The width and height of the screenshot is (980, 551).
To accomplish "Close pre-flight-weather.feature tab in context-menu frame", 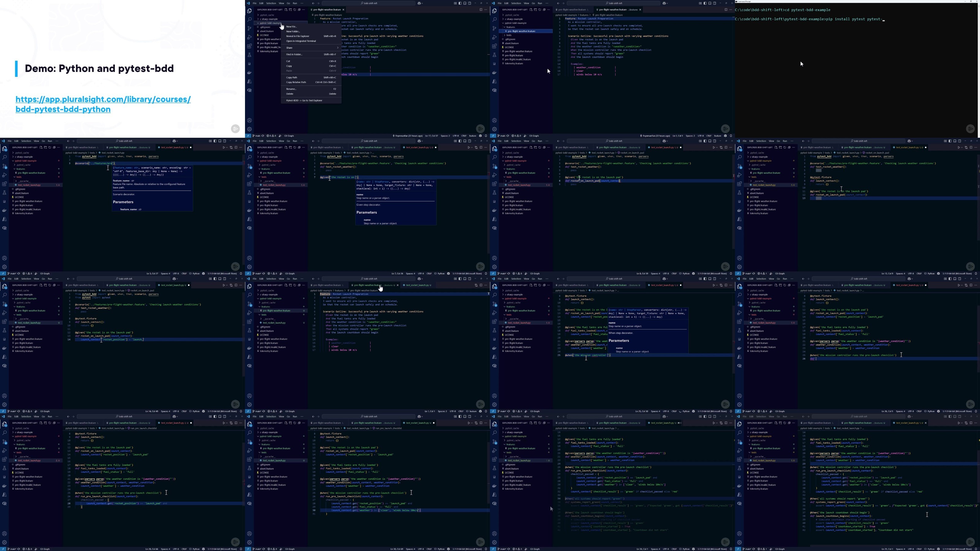I will [343, 9].
